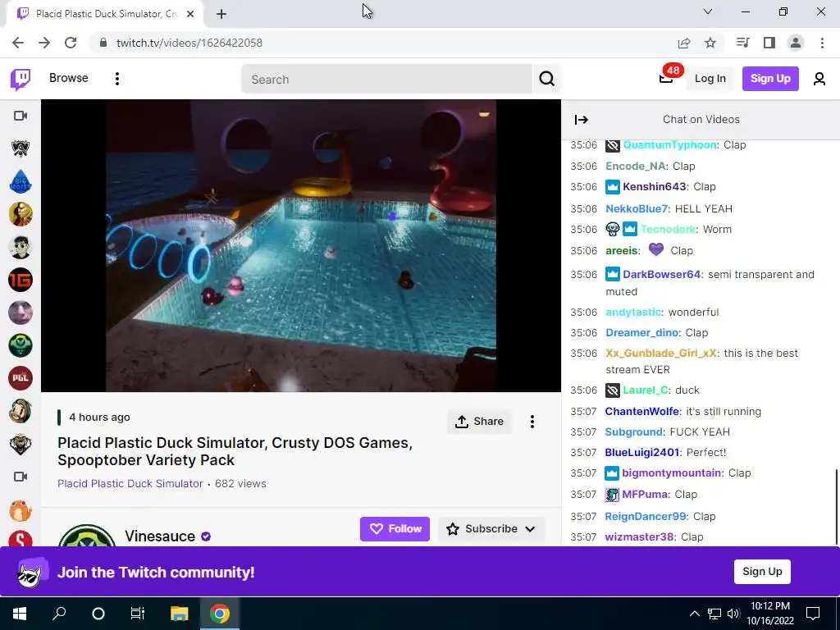Click the crown badge beside bigmontymountain
The height and width of the screenshot is (630, 840).
click(612, 473)
